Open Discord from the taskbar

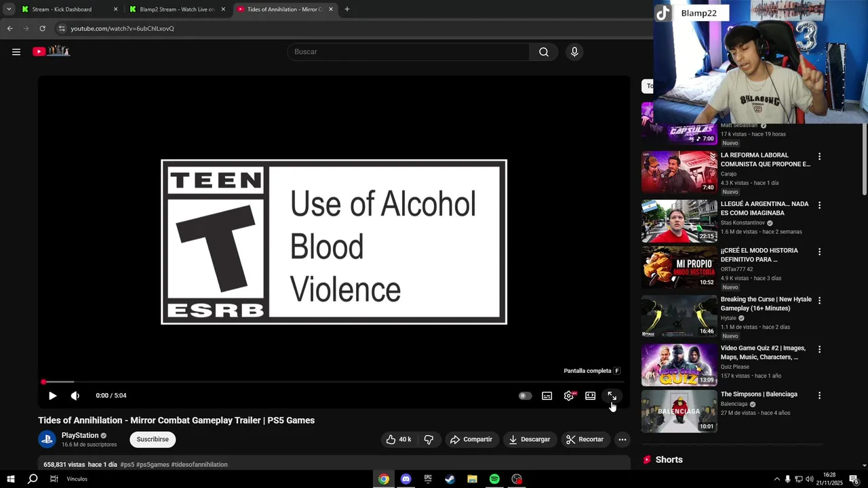(406, 479)
